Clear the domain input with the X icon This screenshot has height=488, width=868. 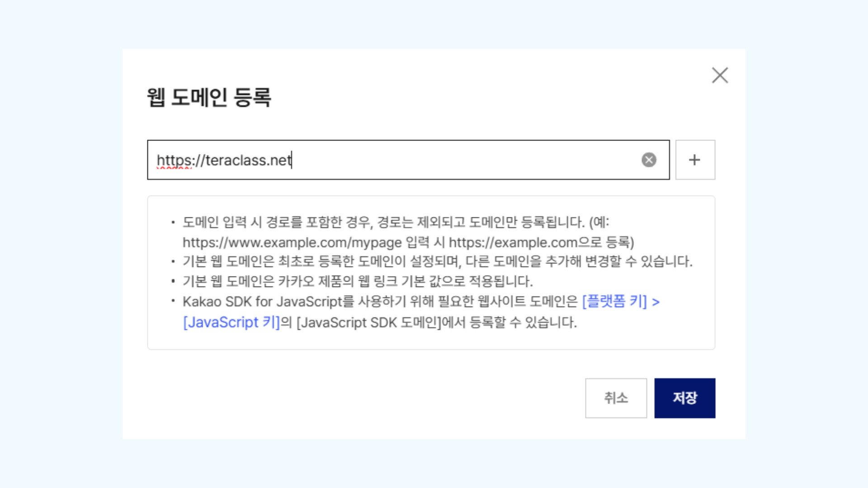click(649, 160)
